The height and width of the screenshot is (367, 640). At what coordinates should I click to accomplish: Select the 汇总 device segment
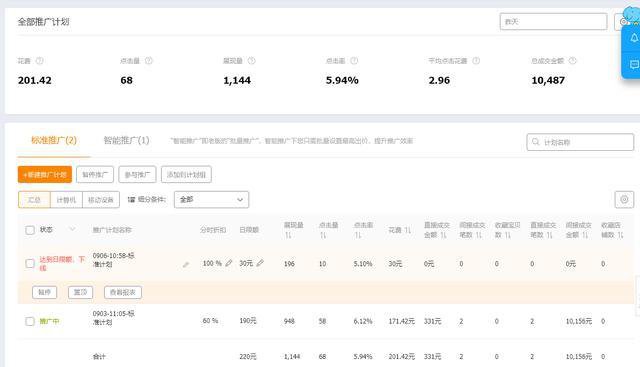[x=34, y=200]
